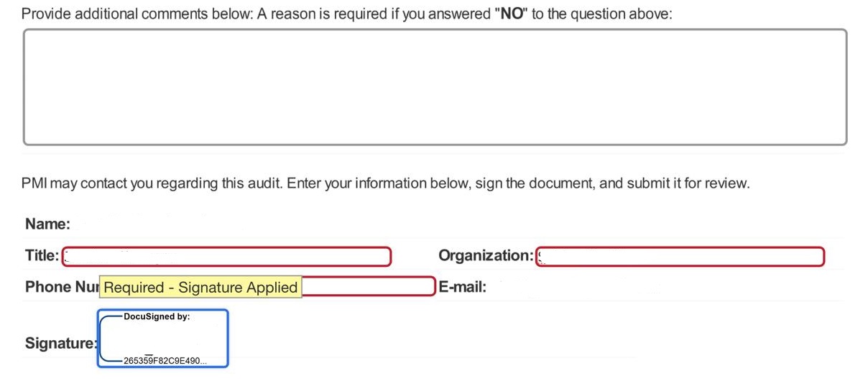Image resolution: width=868 pixels, height=379 pixels.
Task: Click the E-mail label
Action: 463,287
